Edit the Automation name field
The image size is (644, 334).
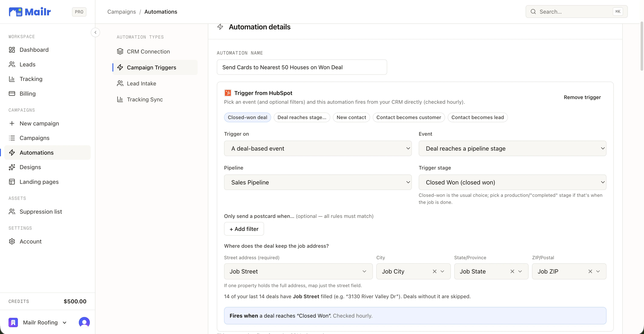[302, 67]
